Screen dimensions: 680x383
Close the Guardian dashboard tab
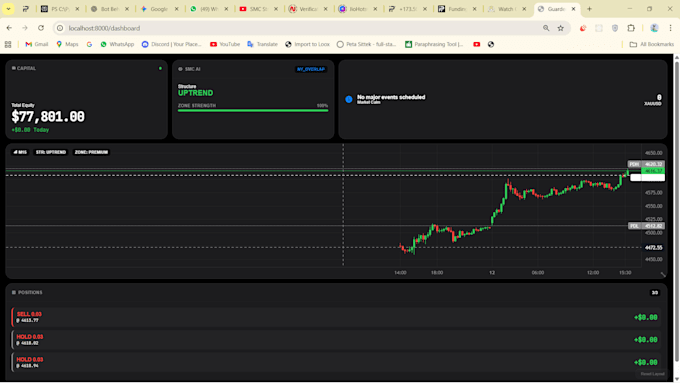573,9
